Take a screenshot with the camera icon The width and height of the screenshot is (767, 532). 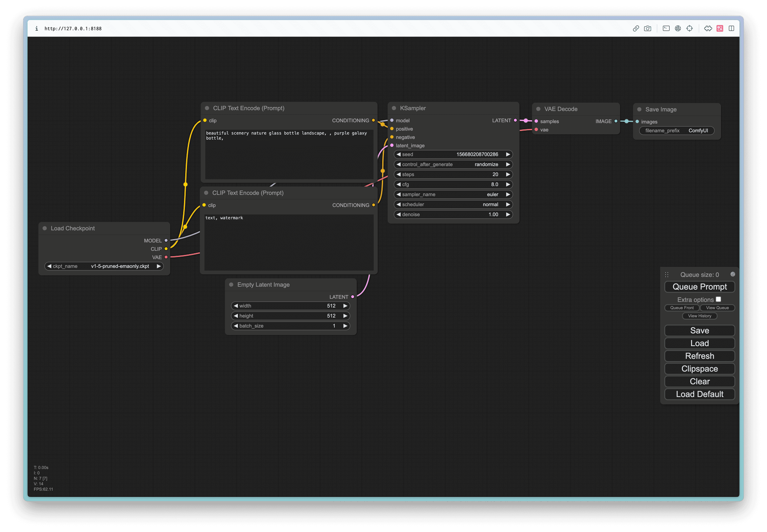647,28
